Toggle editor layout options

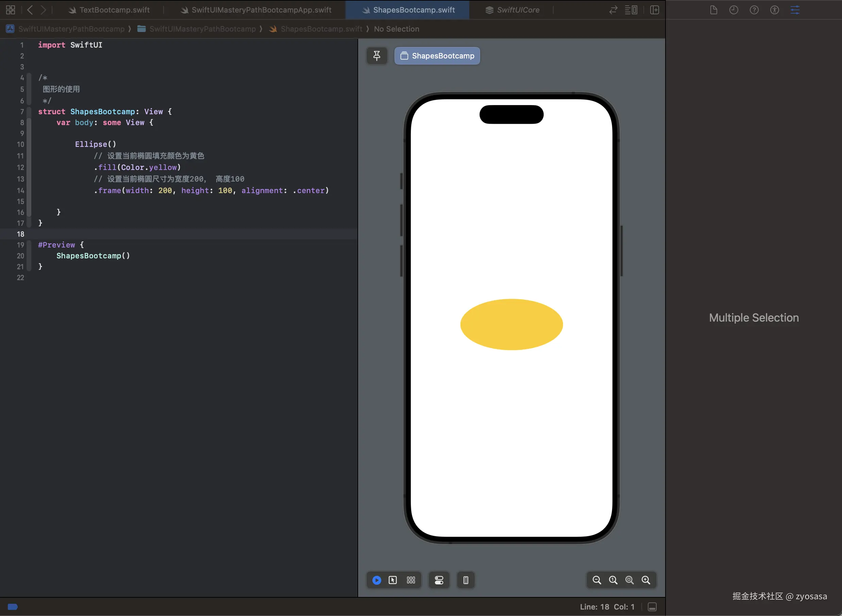click(x=631, y=10)
